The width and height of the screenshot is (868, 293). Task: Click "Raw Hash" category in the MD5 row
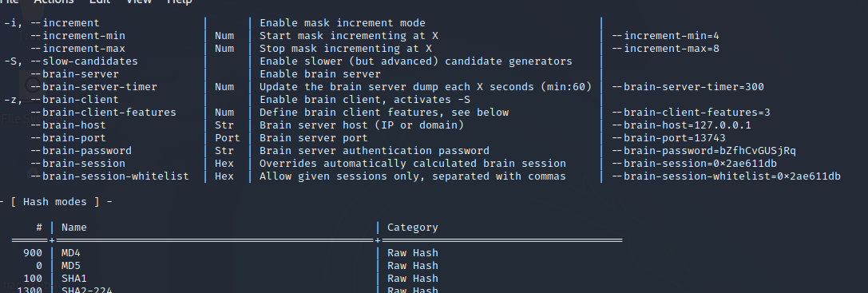tap(412, 265)
